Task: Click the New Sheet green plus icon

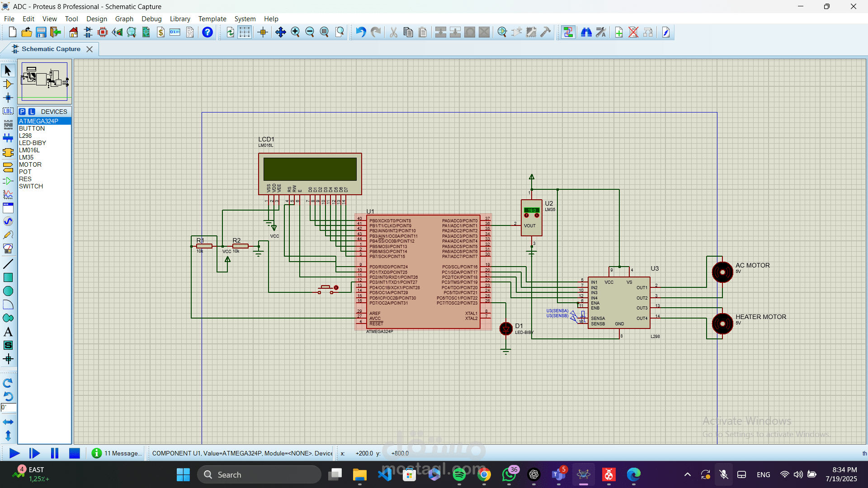Action: coord(619,32)
